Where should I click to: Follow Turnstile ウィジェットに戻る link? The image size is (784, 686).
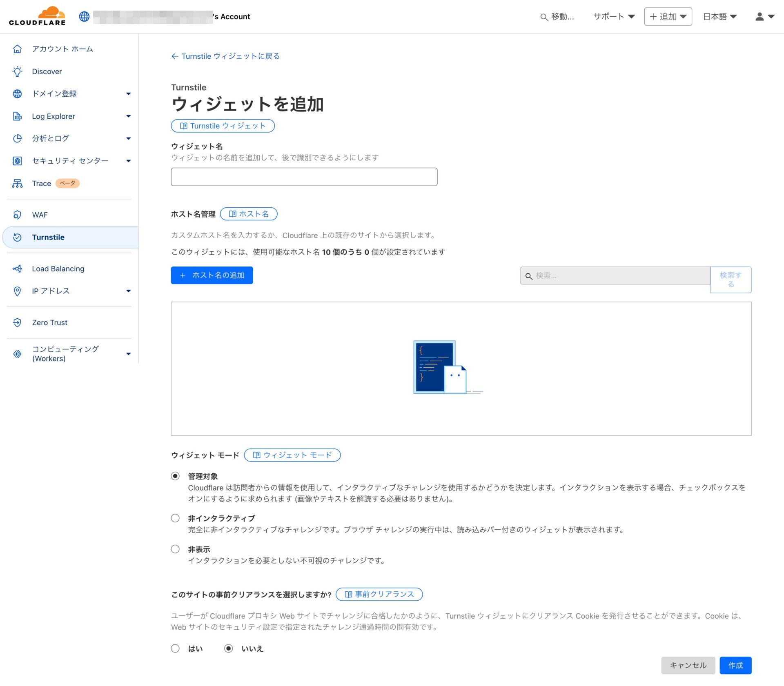225,56
